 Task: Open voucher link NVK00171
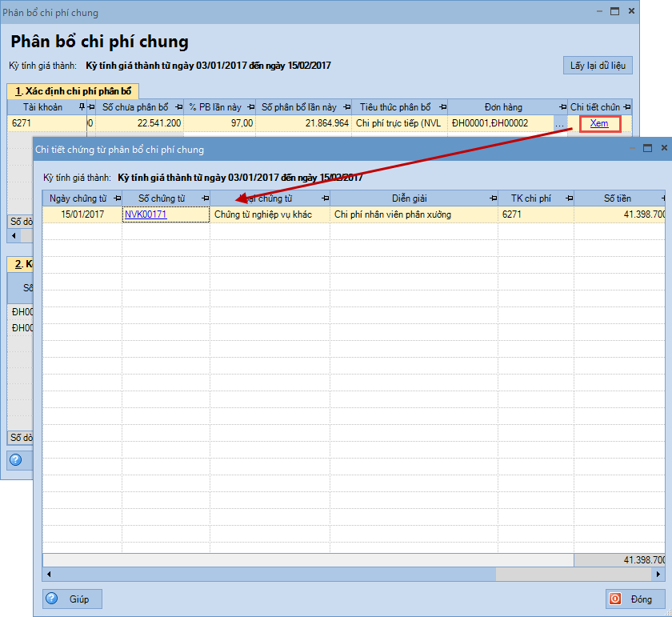(x=145, y=214)
